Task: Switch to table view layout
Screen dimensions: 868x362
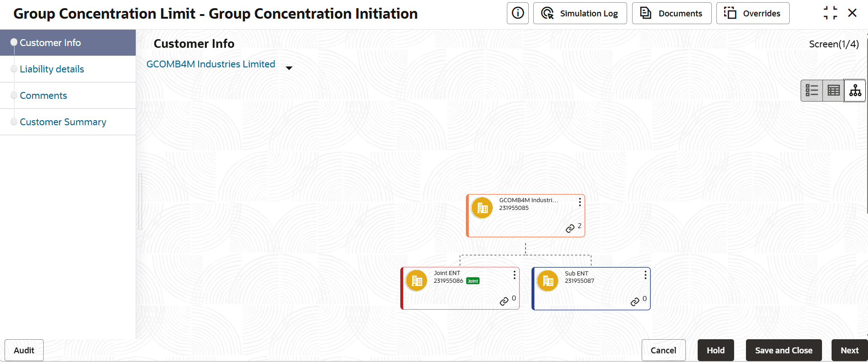Action: pos(833,91)
